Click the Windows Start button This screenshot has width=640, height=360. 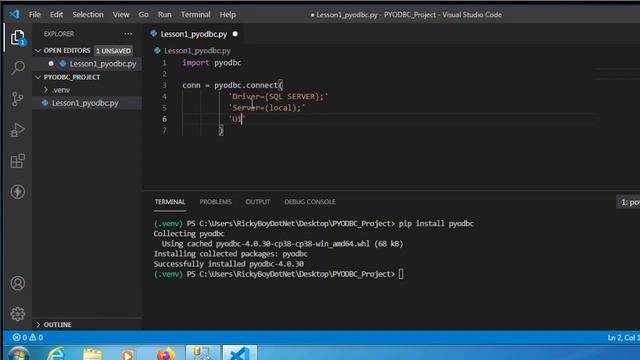point(18,354)
